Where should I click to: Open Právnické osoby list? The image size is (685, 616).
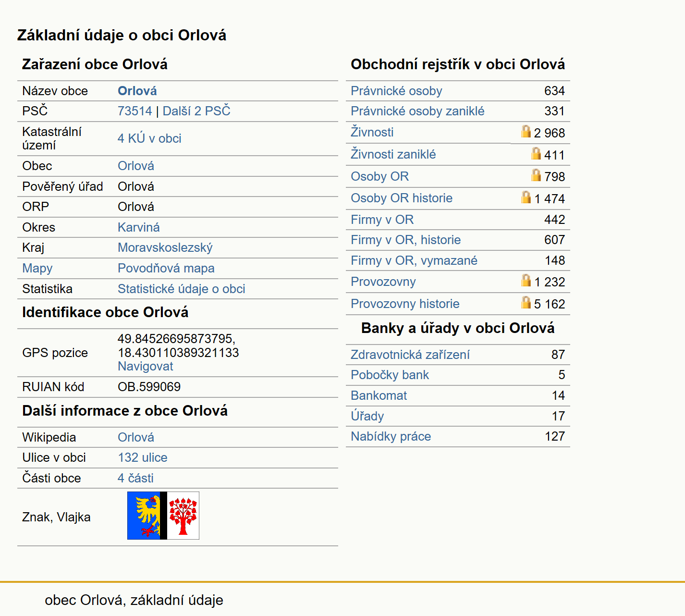pyautogui.click(x=396, y=91)
